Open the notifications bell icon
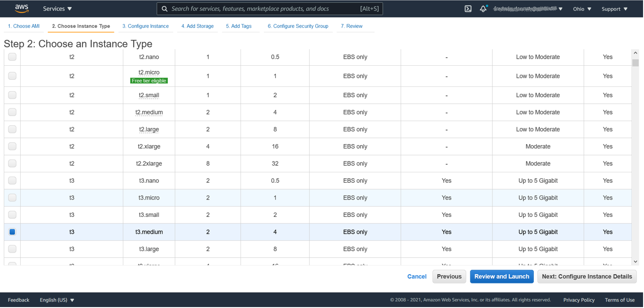644x308 pixels. tap(483, 9)
